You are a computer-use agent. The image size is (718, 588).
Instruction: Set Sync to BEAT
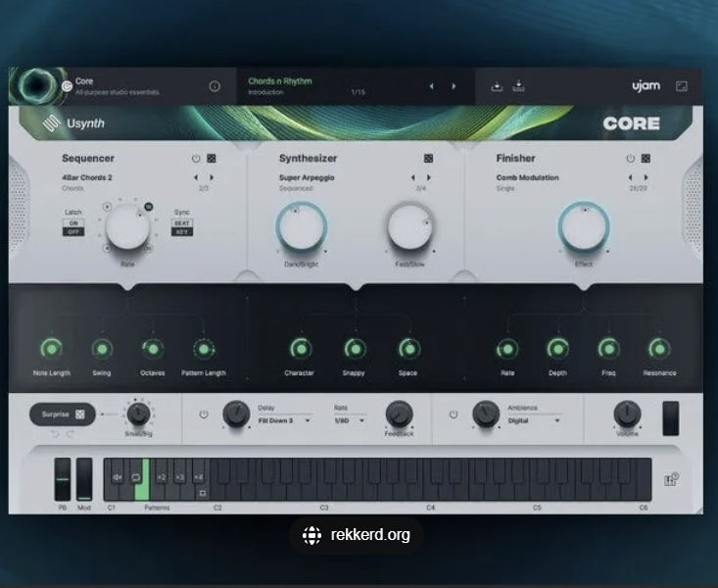coord(182,223)
